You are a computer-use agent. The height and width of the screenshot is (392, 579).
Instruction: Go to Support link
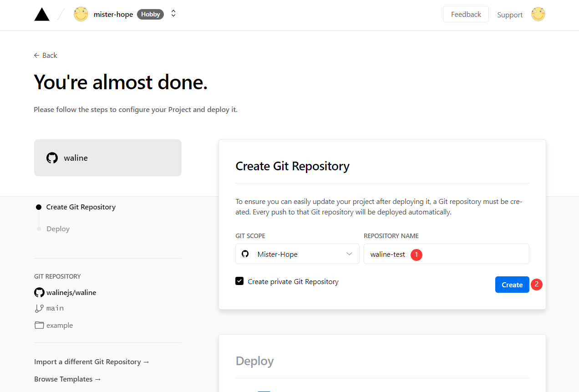[x=510, y=15]
